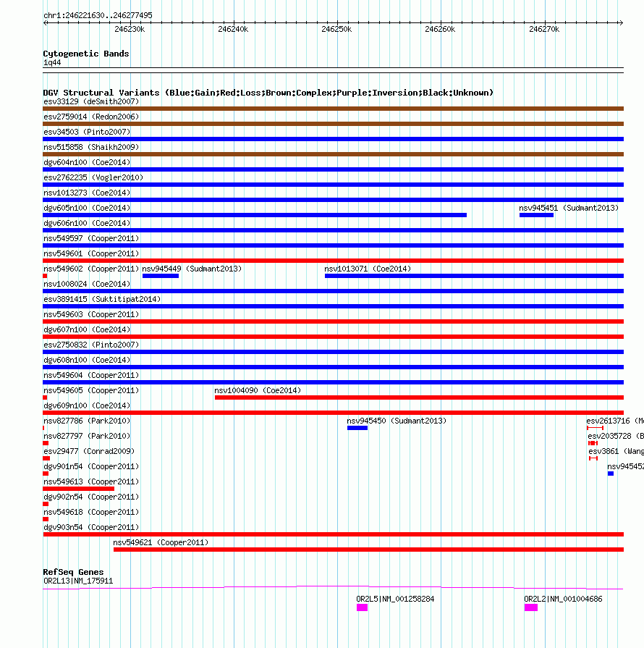Open variant esv2759014 (Redon2006)
This screenshot has width=644, height=648.
click(x=91, y=117)
